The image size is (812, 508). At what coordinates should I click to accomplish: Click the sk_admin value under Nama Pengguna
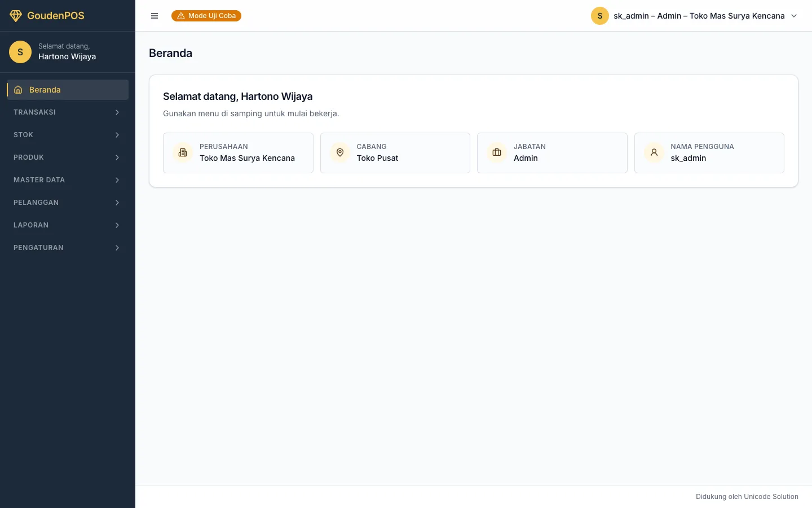pos(689,158)
